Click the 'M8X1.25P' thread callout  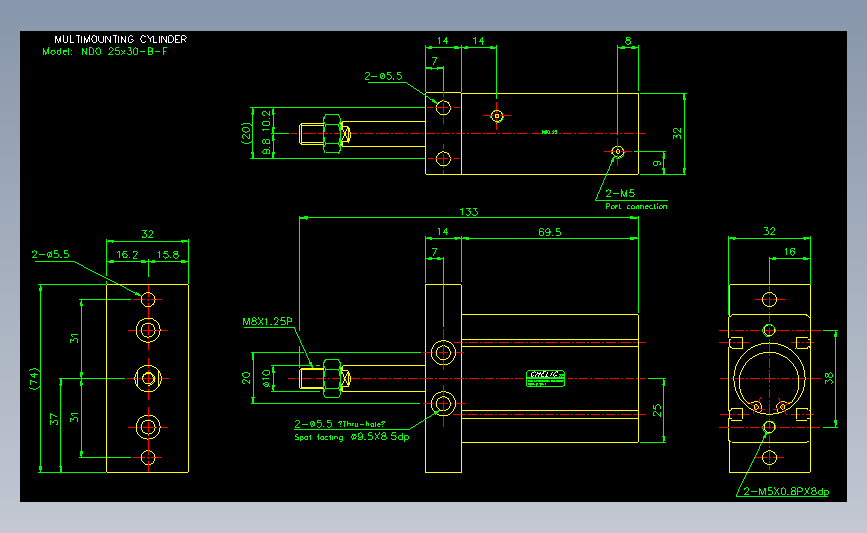(x=267, y=321)
